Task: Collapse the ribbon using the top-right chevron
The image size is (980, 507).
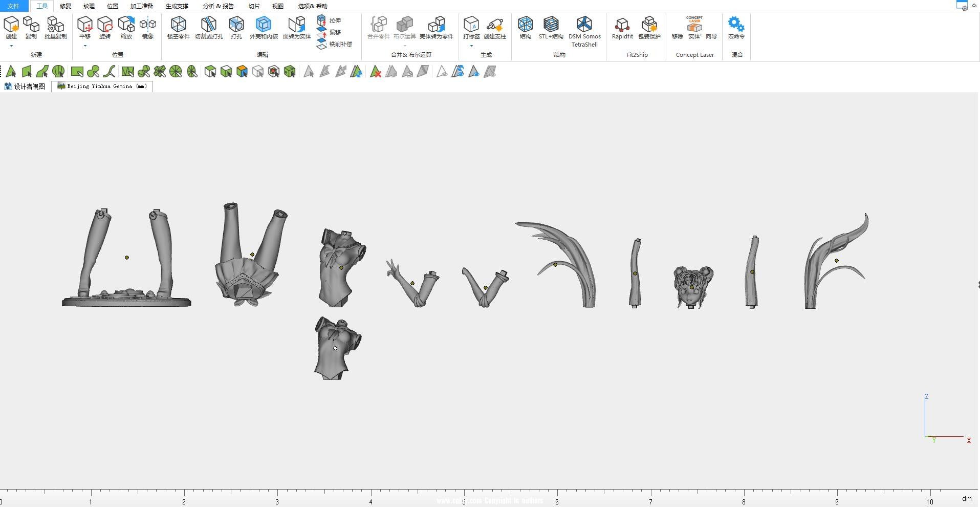Action: pos(974,5)
